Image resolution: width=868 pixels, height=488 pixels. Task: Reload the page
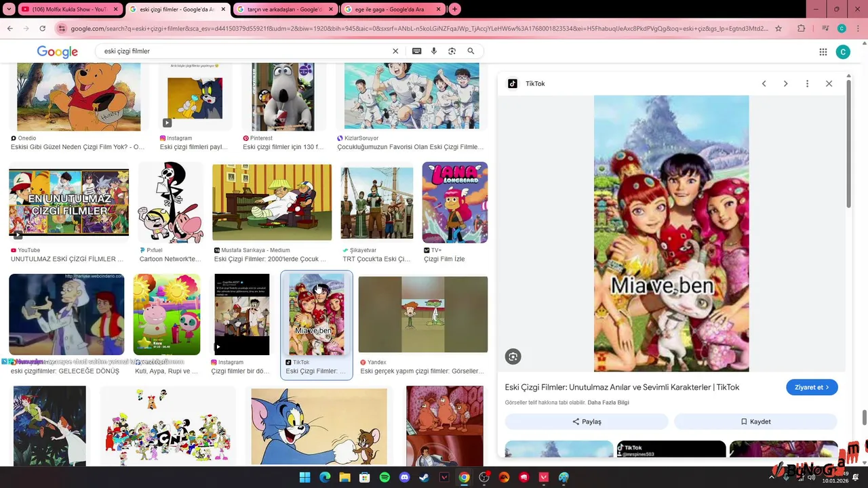42,28
